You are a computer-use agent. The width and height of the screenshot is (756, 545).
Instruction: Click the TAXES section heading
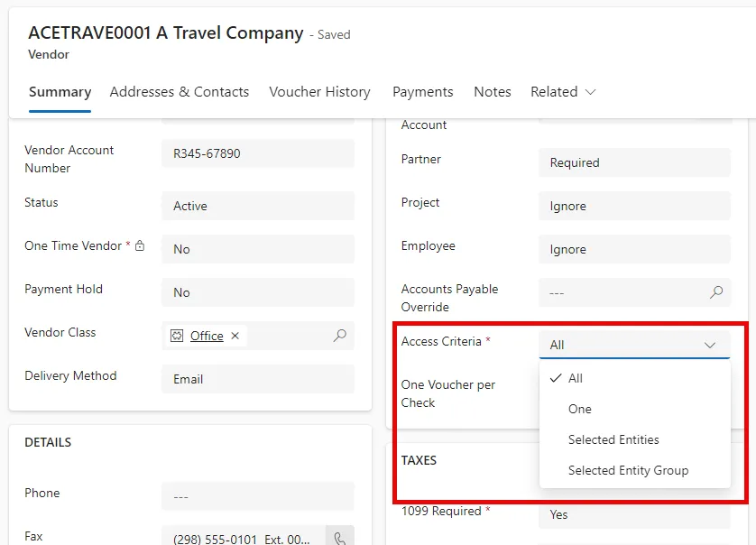coord(419,460)
